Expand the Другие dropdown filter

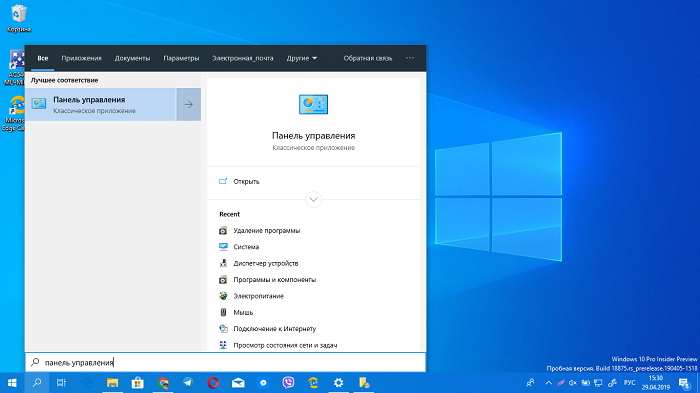302,58
